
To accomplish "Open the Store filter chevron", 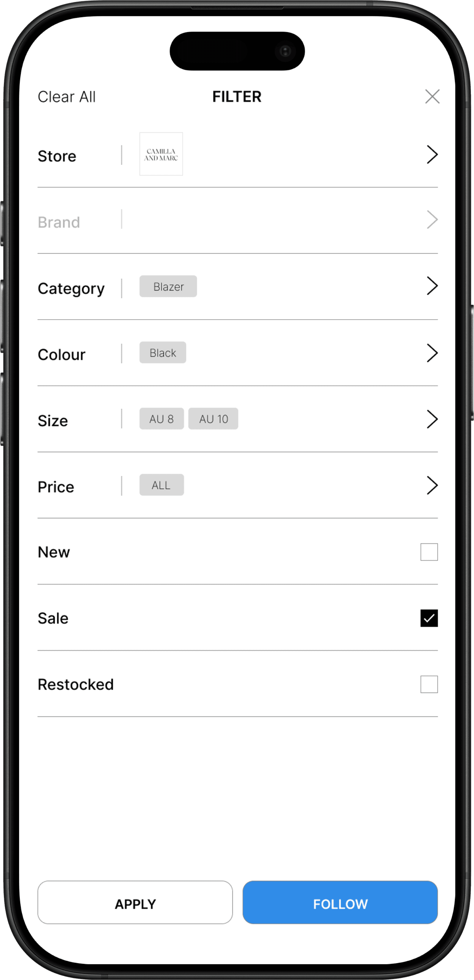I will click(x=432, y=155).
